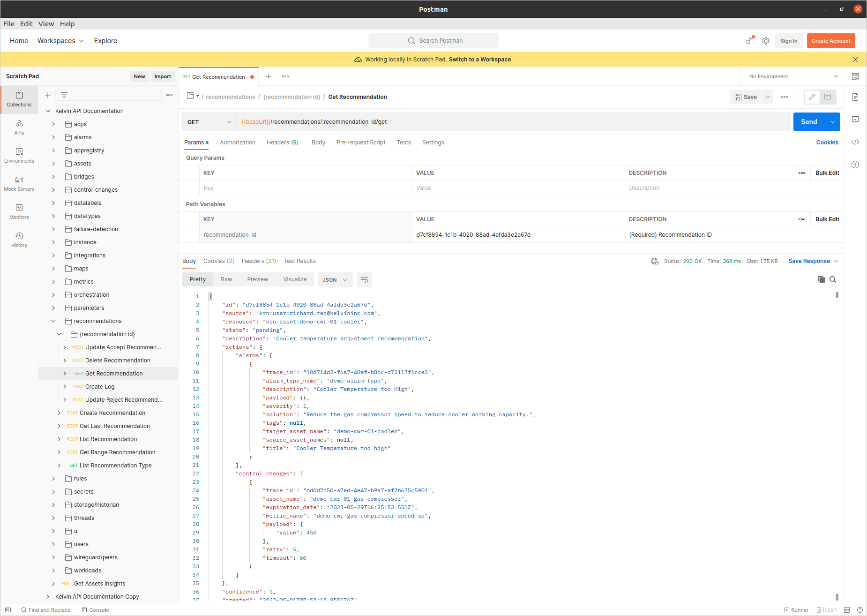The width and height of the screenshot is (867, 616).
Task: Toggle line wrapping in the response viewer
Action: 365,280
